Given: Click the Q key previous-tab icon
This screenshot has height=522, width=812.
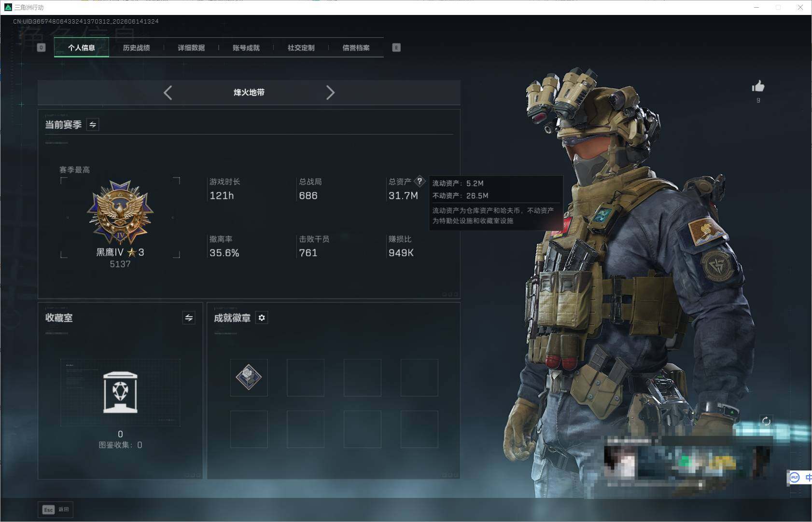Looking at the screenshot, I should (x=41, y=47).
